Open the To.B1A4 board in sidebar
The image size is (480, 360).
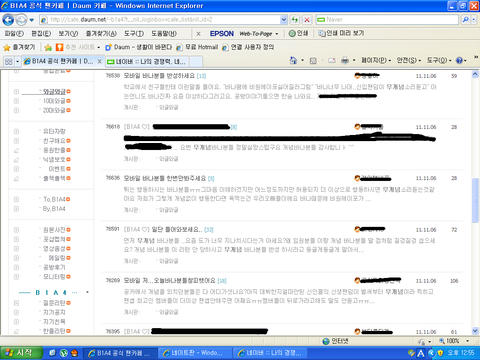54,199
